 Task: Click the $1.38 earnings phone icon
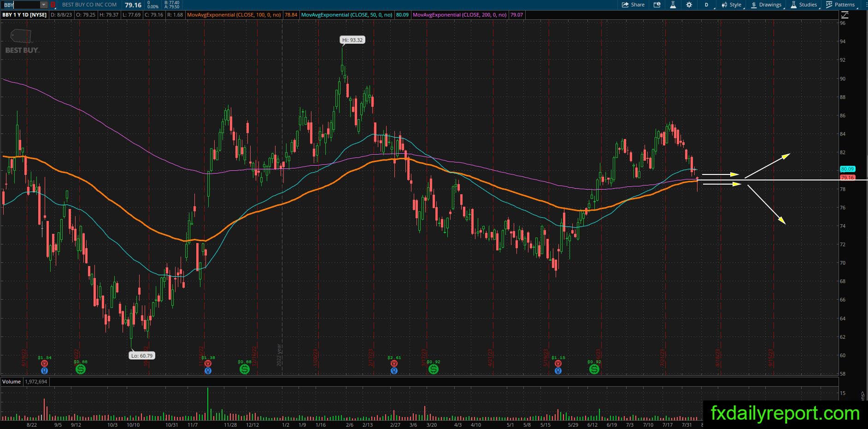(x=208, y=364)
